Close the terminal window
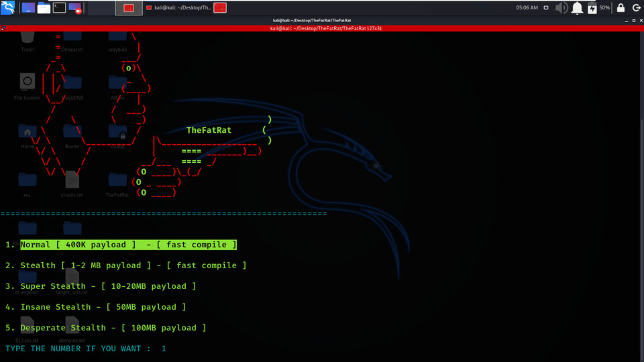 (x=641, y=21)
